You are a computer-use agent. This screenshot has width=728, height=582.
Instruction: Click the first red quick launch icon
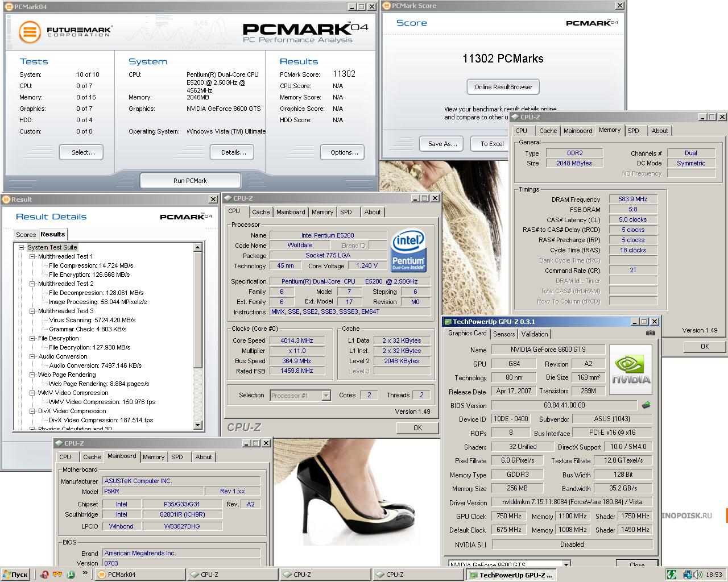pyautogui.click(x=44, y=574)
